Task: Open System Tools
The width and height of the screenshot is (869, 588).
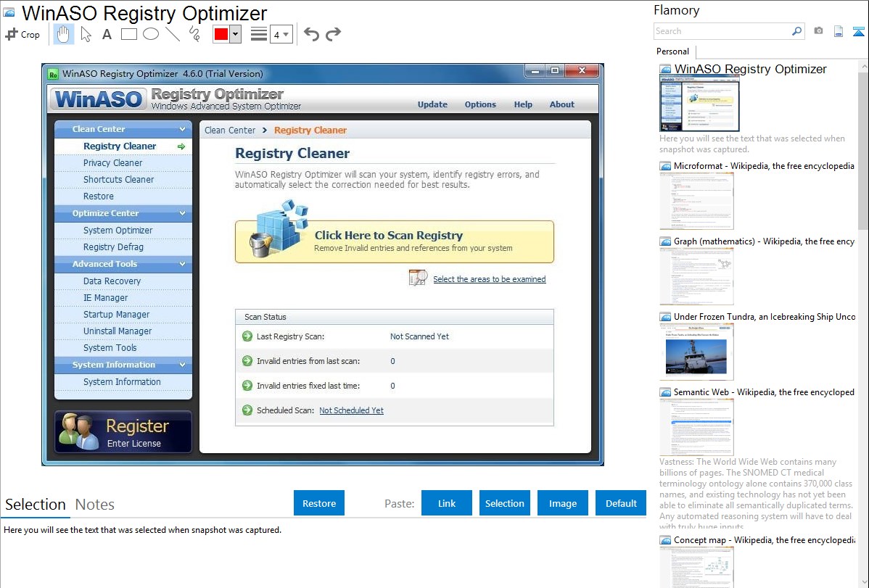Action: tap(123, 347)
